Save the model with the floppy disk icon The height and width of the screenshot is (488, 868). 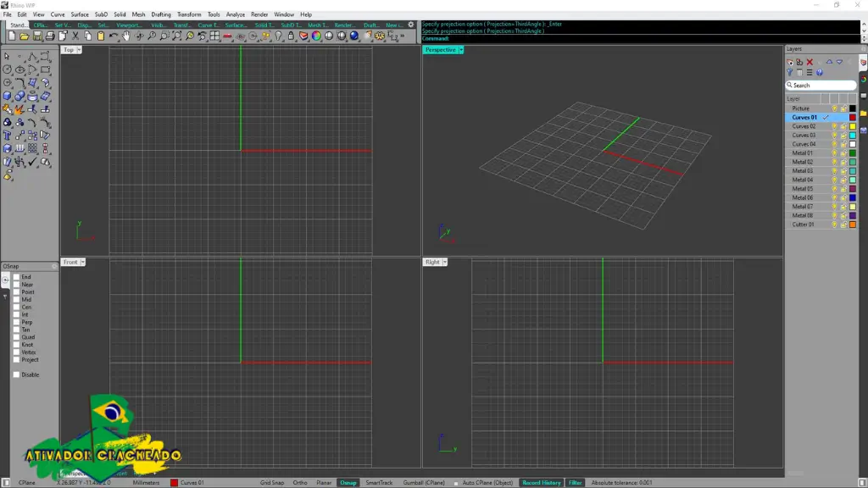tap(37, 36)
